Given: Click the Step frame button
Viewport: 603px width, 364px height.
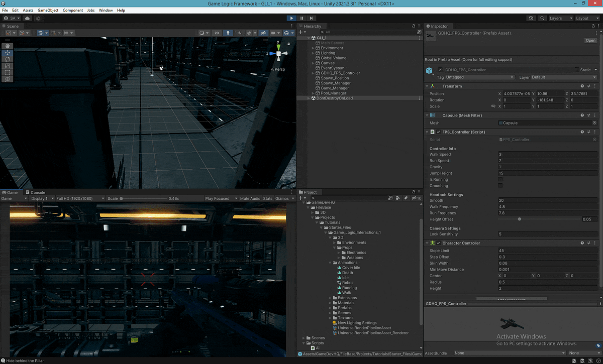Looking at the screenshot, I should point(312,18).
